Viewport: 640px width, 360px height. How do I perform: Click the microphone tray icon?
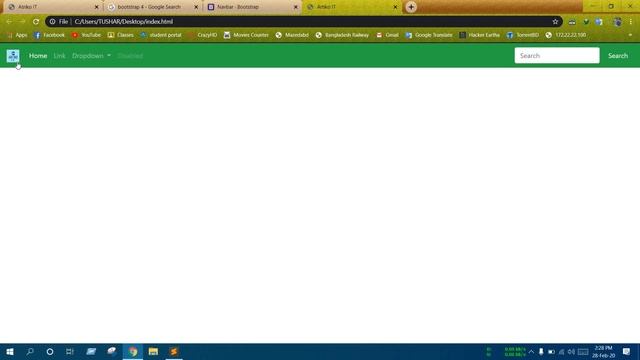coord(541,352)
